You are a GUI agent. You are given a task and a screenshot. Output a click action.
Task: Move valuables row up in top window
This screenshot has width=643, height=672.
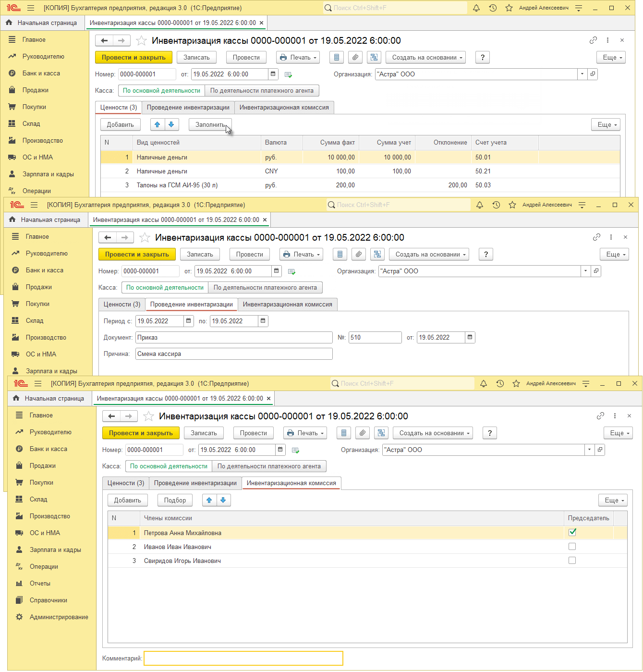click(157, 124)
